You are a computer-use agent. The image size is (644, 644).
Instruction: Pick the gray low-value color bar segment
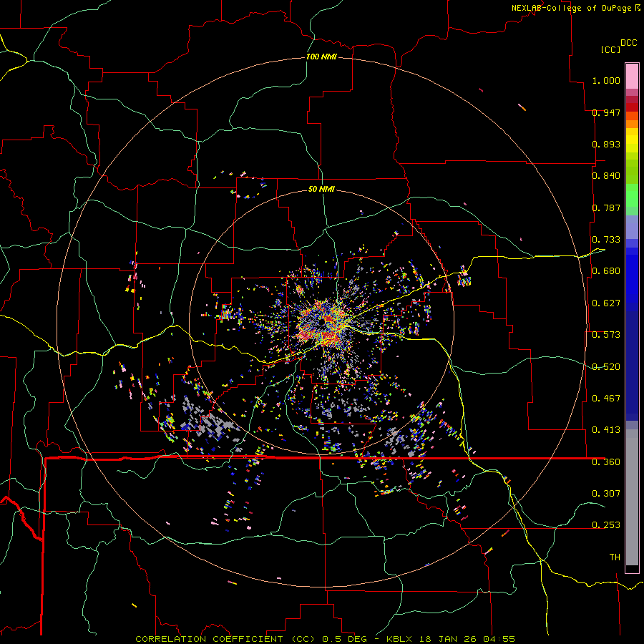tap(632, 497)
